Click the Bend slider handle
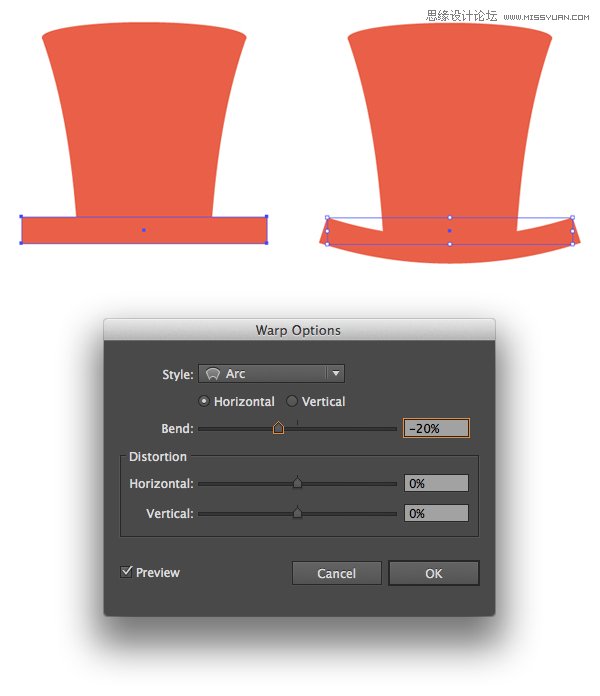The width and height of the screenshot is (600, 696). pos(278,428)
